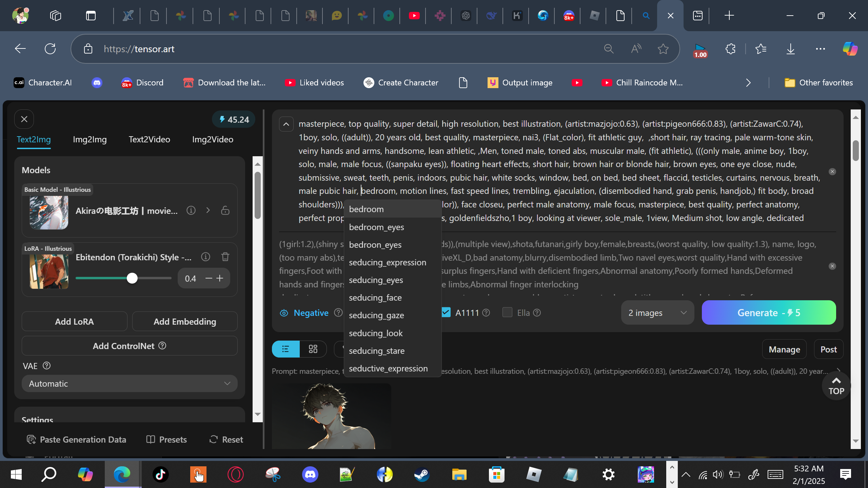
Task: Click the VAE help question icon
Action: (46, 366)
